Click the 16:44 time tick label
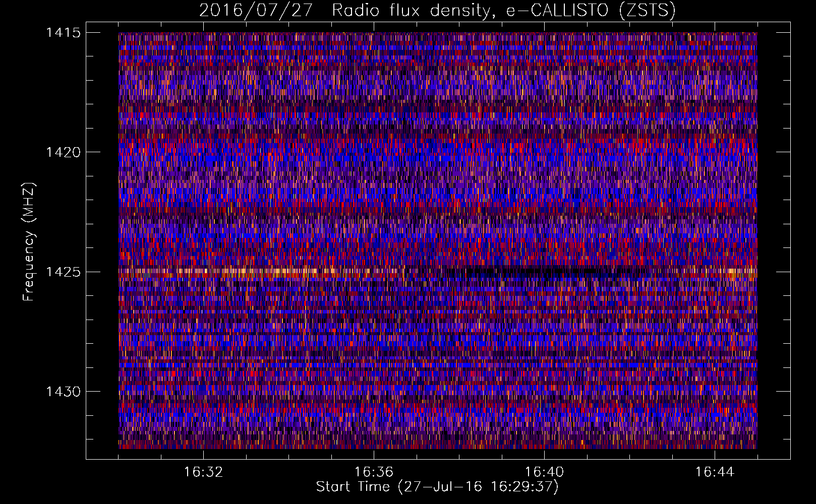 pos(715,472)
